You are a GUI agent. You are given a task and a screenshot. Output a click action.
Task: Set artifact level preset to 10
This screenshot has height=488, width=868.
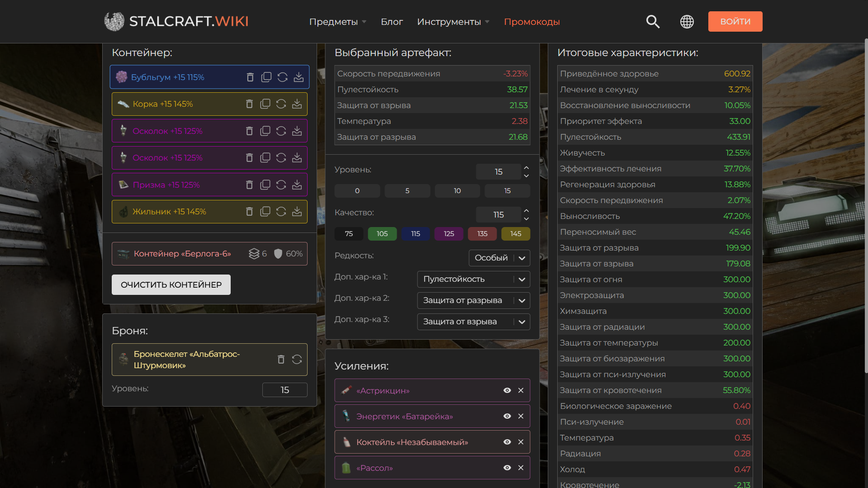(457, 191)
